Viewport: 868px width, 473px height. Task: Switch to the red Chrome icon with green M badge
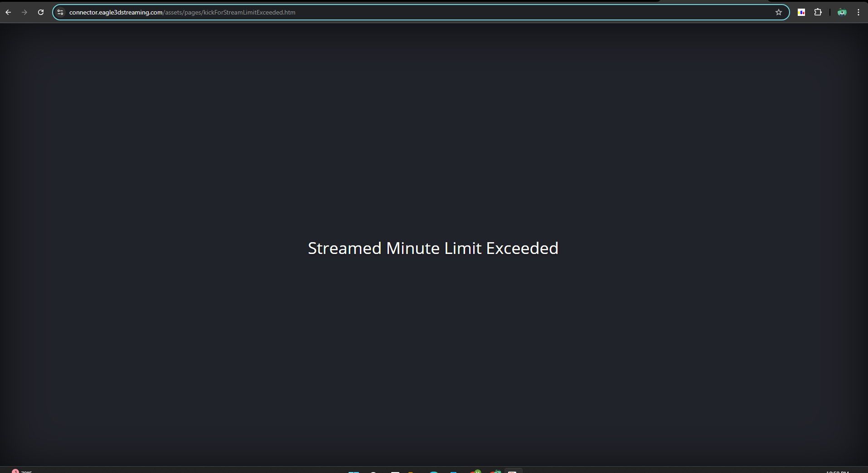[475, 471]
